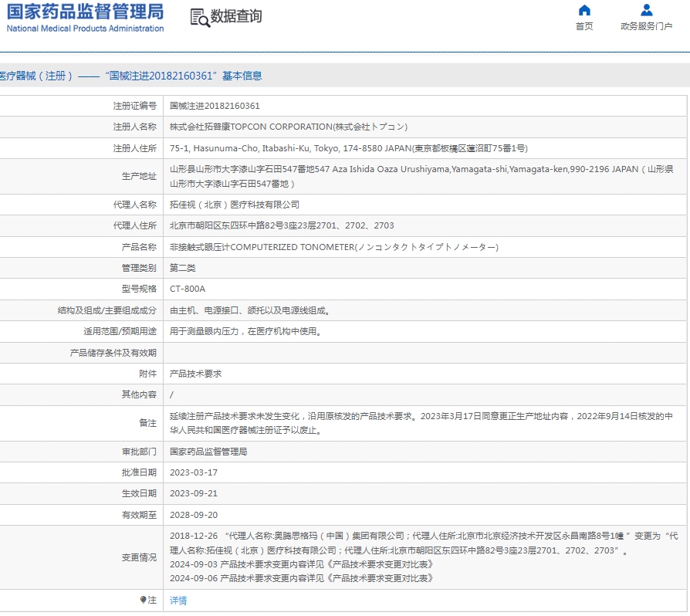Click 用于测量眼内压力 intended use text
Image resolution: width=690 pixels, height=616 pixels.
point(245,331)
